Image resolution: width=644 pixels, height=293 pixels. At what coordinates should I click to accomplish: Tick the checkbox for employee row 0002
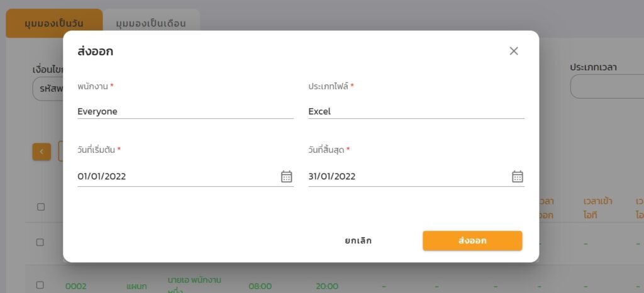[40, 285]
